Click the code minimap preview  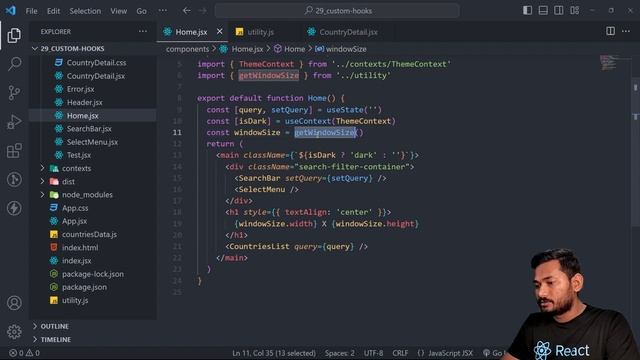pyautogui.click(x=609, y=62)
